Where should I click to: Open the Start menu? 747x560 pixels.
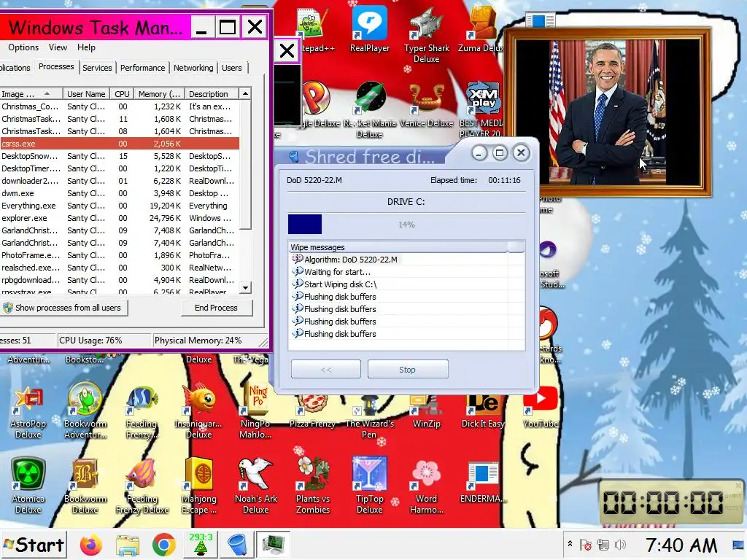click(x=34, y=545)
